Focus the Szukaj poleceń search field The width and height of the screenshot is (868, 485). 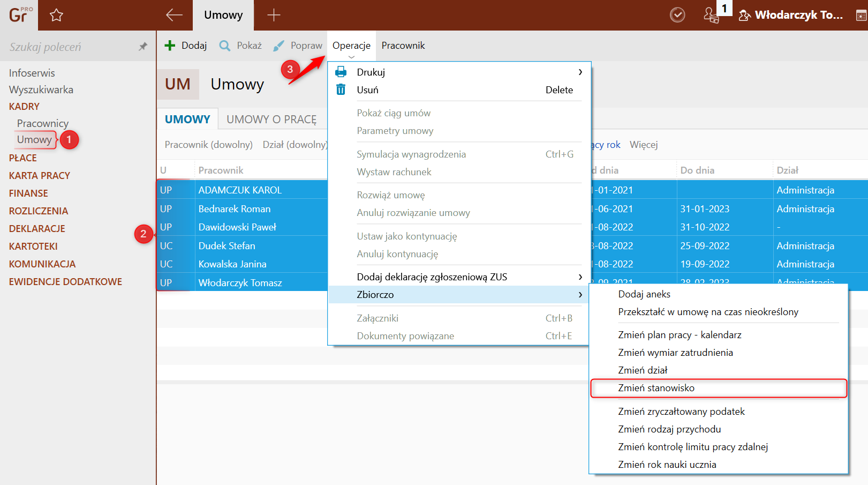pyautogui.click(x=70, y=47)
